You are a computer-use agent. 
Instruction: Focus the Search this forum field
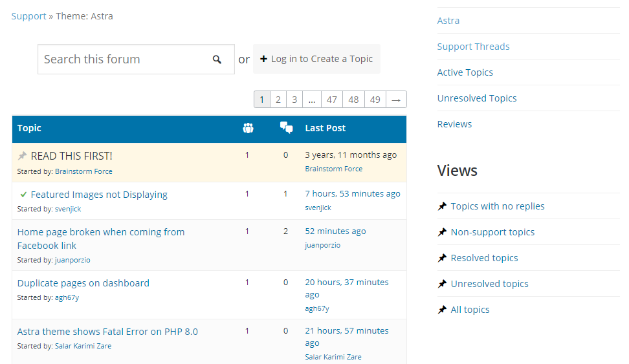tap(123, 59)
